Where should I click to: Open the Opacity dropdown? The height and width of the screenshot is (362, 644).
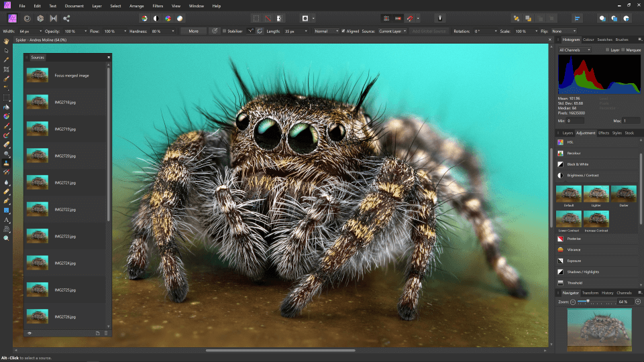(85, 32)
